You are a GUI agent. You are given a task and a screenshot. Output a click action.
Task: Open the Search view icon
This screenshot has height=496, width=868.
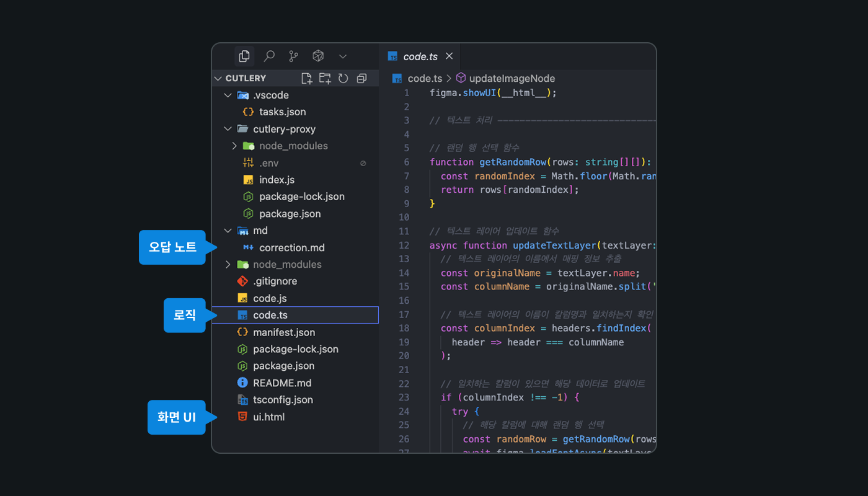tap(269, 56)
